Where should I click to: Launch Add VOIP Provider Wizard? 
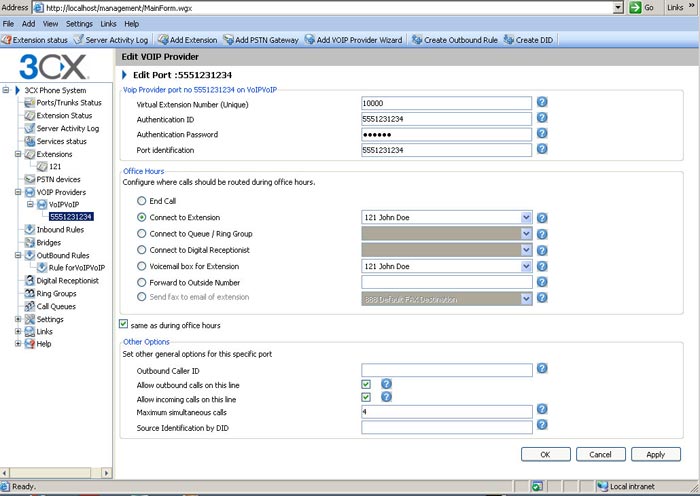coord(353,40)
